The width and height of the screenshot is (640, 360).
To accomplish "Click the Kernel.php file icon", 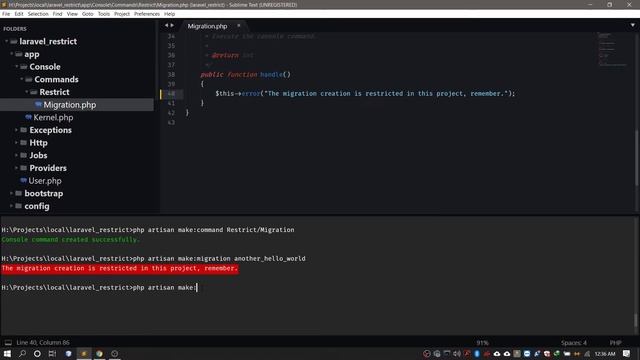I will [x=28, y=117].
